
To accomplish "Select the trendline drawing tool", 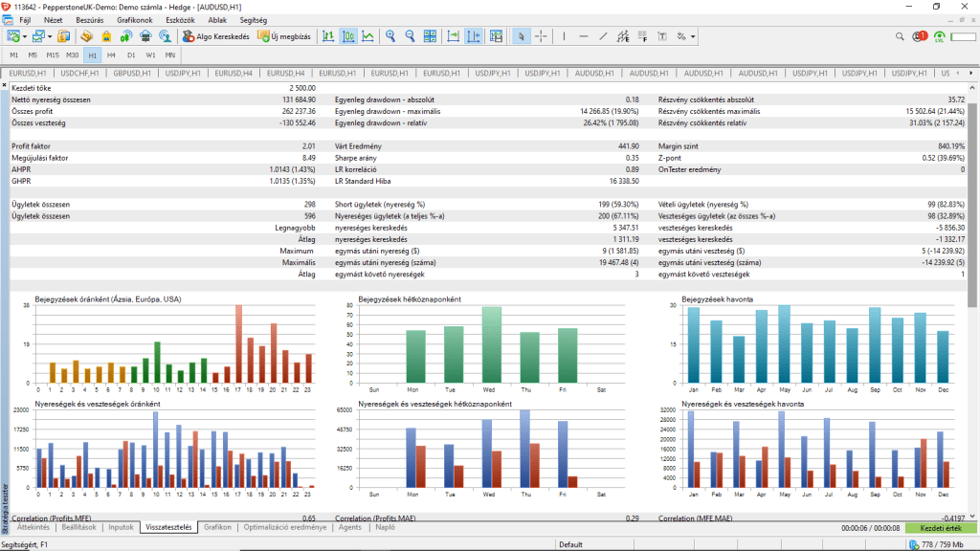I will click(603, 36).
